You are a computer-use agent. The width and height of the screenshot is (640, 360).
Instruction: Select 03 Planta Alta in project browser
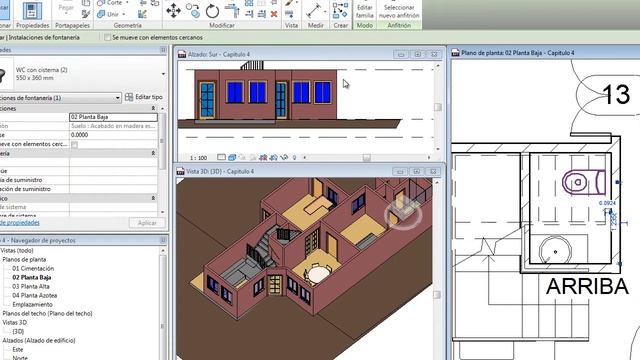point(31,287)
